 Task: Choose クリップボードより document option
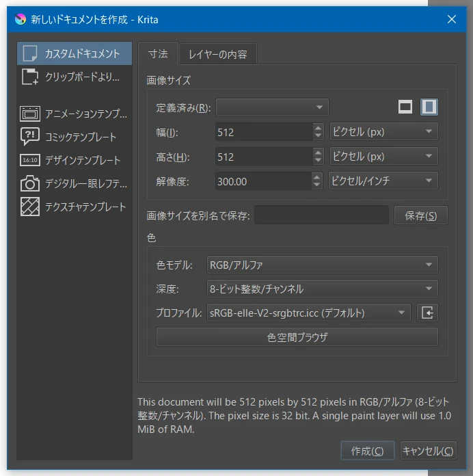(x=75, y=77)
